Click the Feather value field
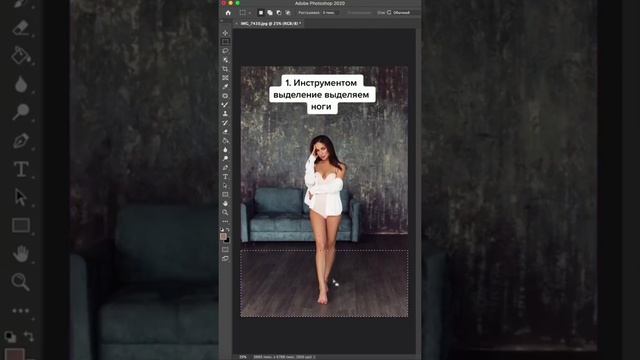This screenshot has height=360, width=640. tap(329, 13)
